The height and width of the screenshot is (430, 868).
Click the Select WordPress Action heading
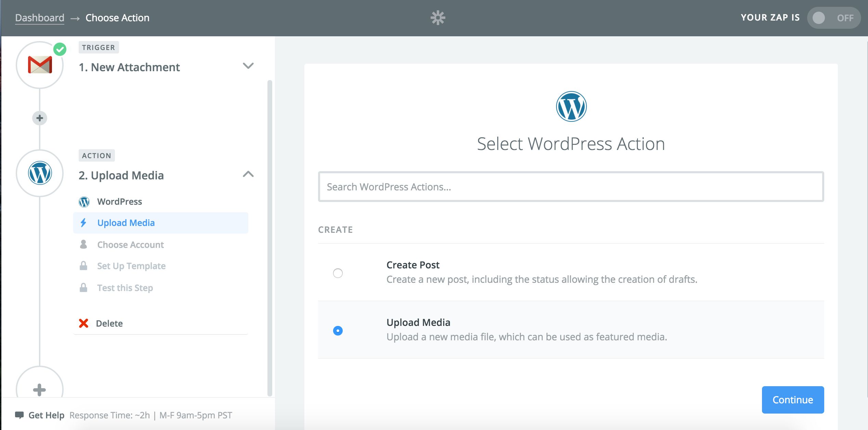[571, 144]
